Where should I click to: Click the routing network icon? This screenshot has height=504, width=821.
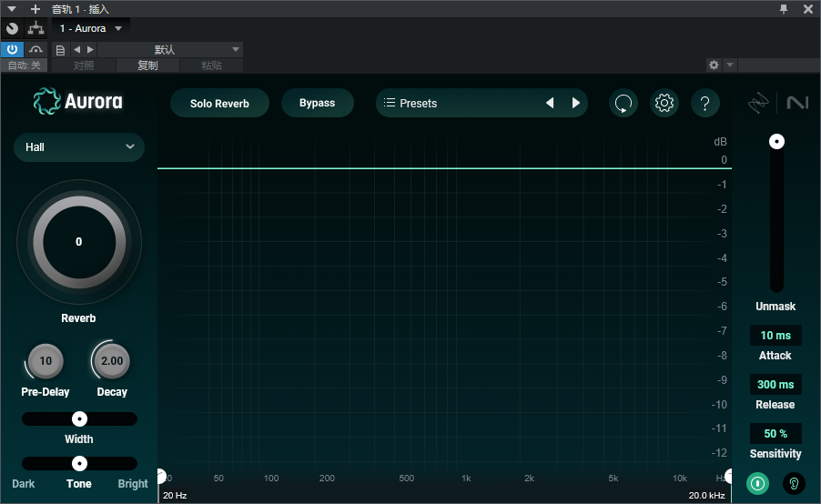pos(35,27)
